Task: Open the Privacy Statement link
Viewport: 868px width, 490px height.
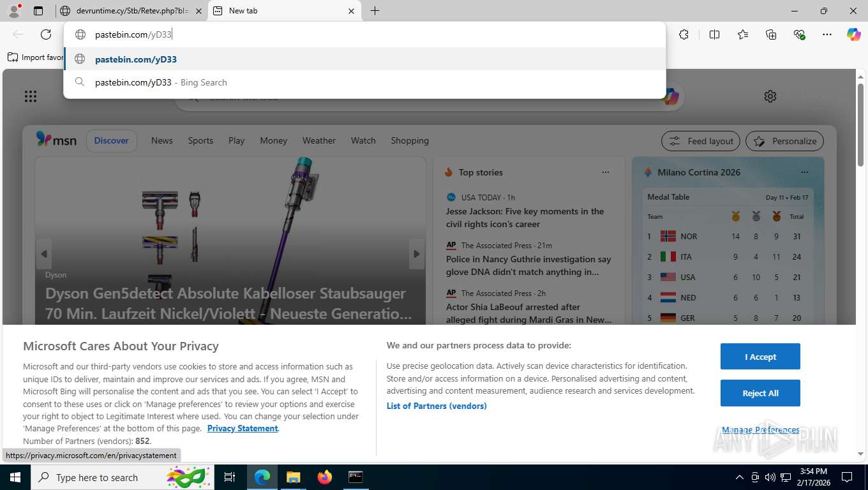Action: click(x=243, y=428)
